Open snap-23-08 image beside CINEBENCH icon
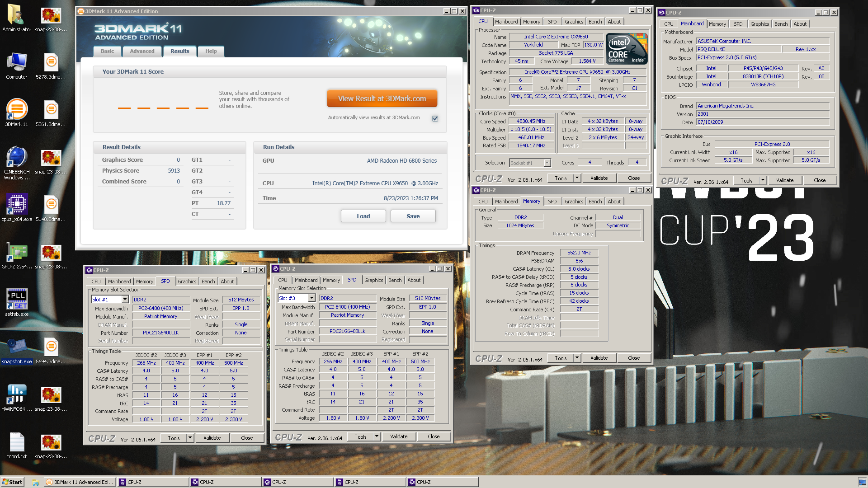 click(x=51, y=161)
